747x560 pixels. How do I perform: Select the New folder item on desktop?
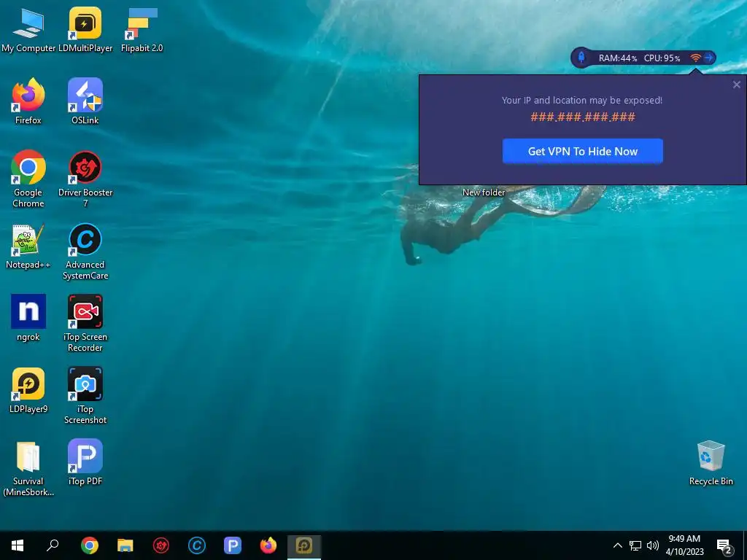(484, 192)
